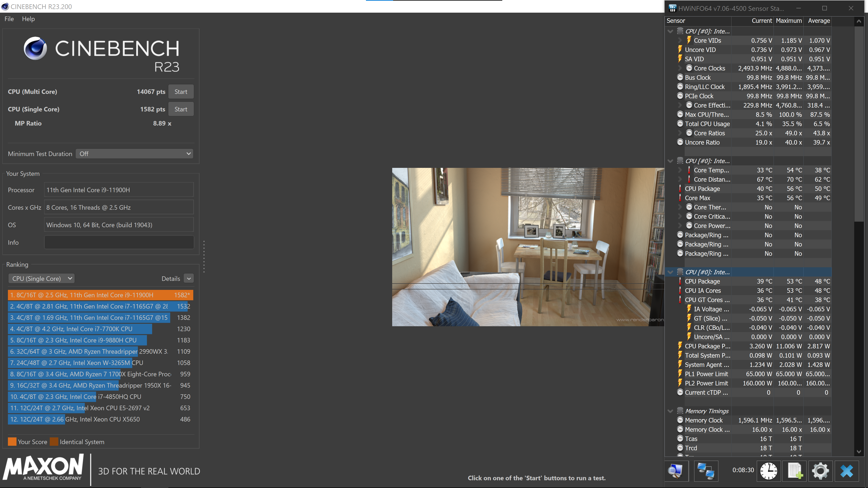Click the Tcas timing icon
868x488 pixels.
tap(680, 439)
